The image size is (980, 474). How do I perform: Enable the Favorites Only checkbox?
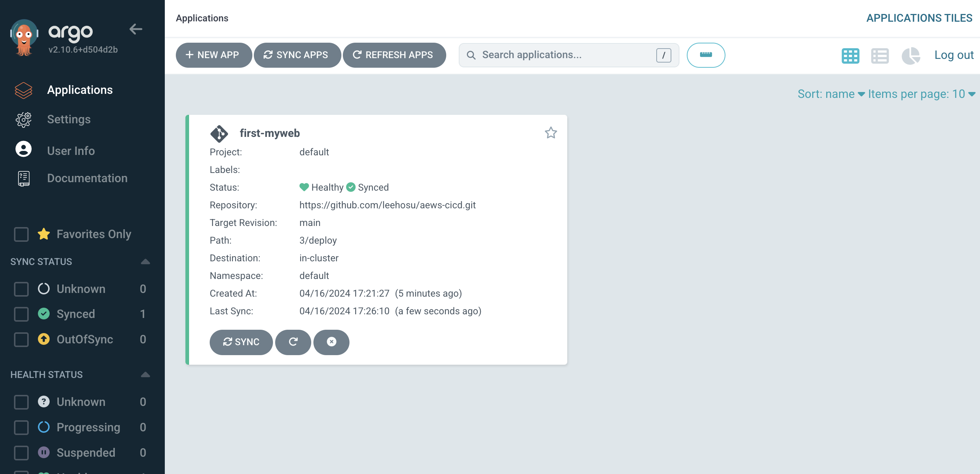point(21,234)
